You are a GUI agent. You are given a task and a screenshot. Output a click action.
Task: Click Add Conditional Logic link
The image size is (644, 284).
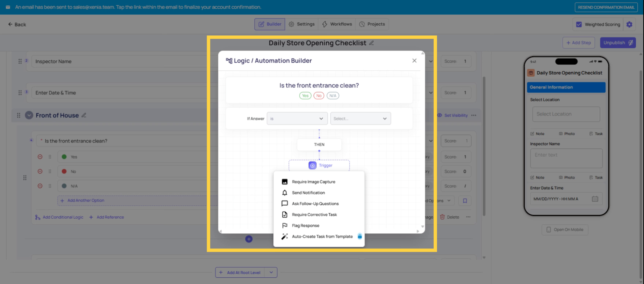point(59,217)
